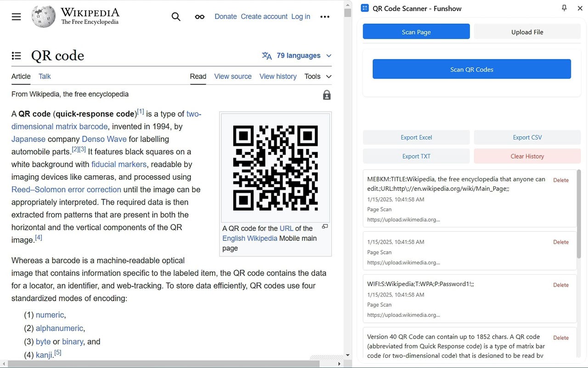Click the Donate link
The width and height of the screenshot is (588, 368).
[x=226, y=17]
